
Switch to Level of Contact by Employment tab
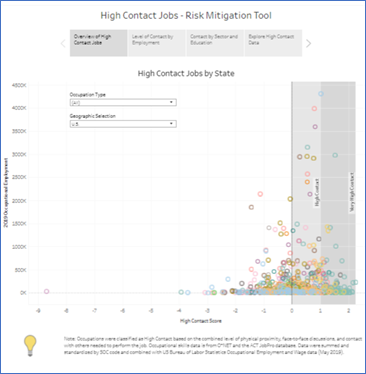click(x=157, y=43)
